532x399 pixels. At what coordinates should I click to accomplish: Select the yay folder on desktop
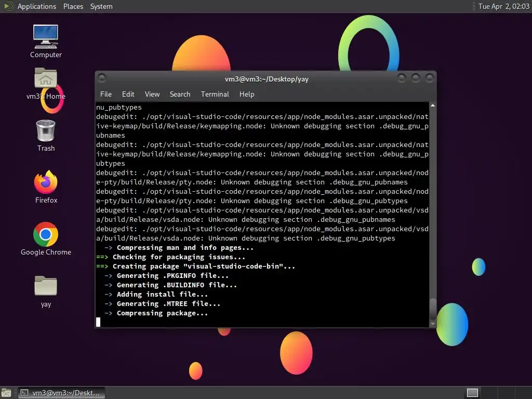coord(46,291)
